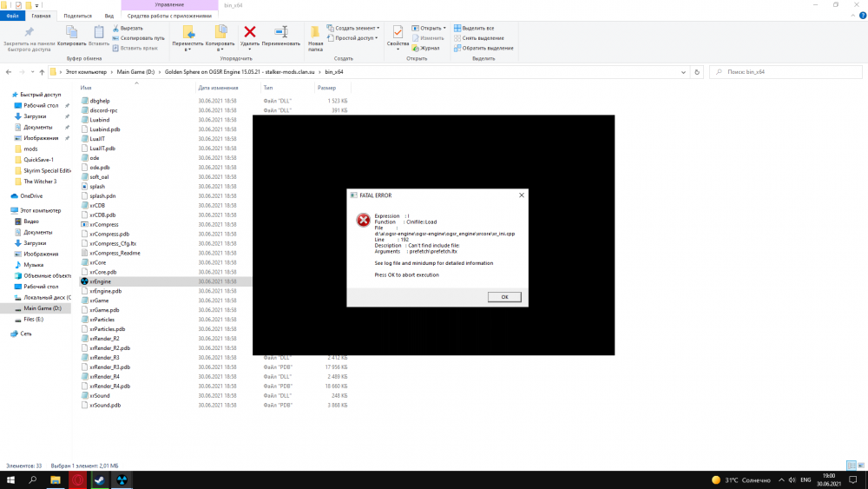Open the recent locations dropdown arrow

click(x=32, y=72)
